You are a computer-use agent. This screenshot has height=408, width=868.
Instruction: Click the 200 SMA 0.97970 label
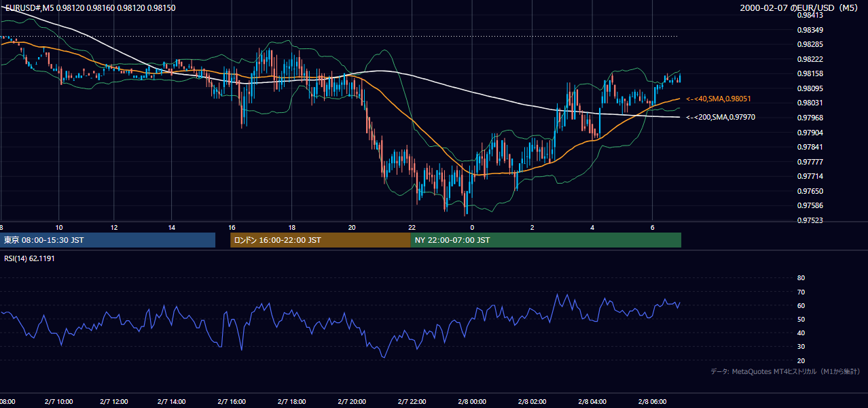(720, 117)
